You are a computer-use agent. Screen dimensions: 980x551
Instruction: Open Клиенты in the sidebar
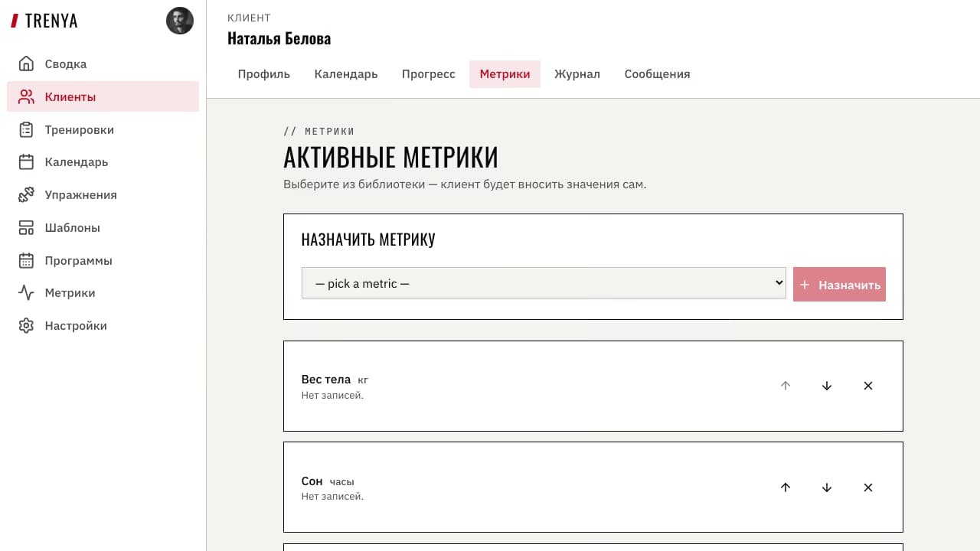pos(103,96)
